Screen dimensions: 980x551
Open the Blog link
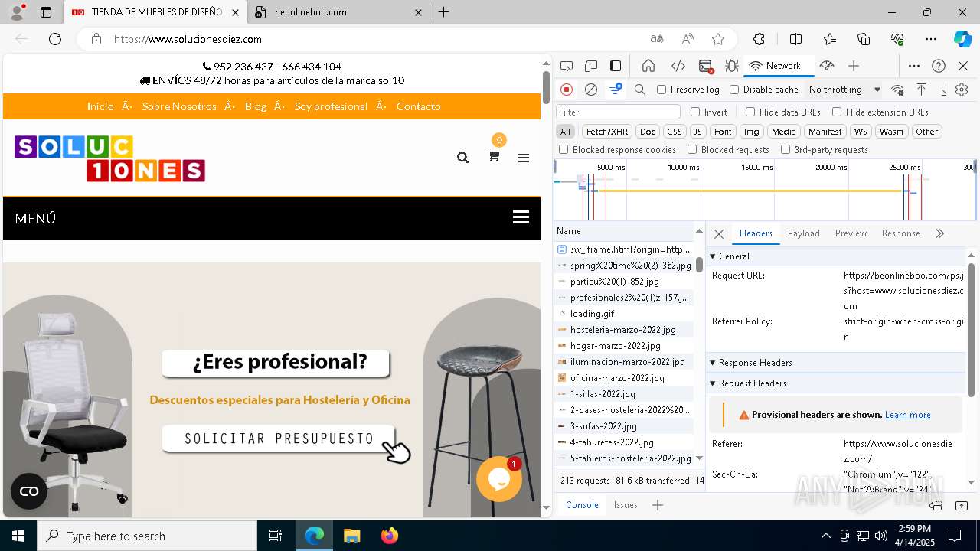pos(256,106)
